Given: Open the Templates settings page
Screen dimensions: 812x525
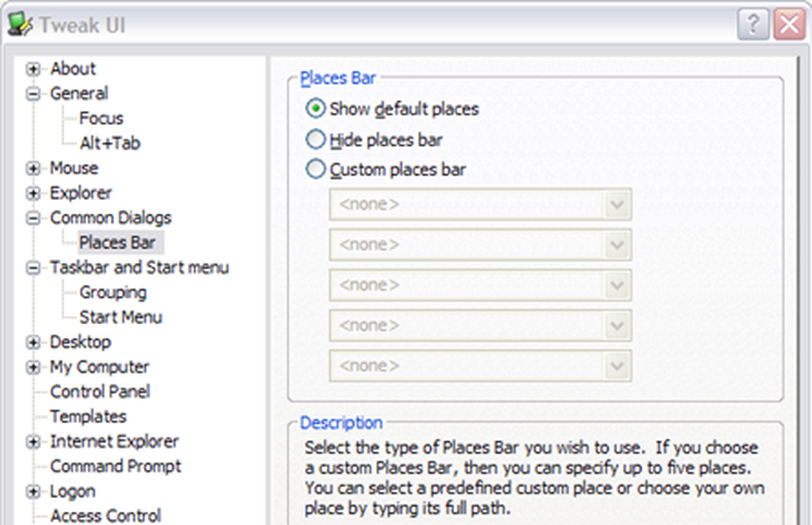Looking at the screenshot, I should point(88,417).
